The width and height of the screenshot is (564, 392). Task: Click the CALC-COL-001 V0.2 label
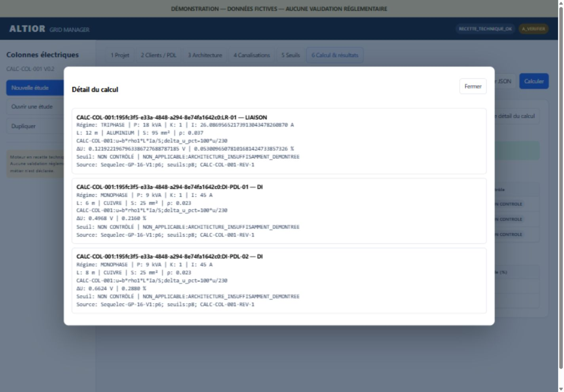[x=30, y=69]
